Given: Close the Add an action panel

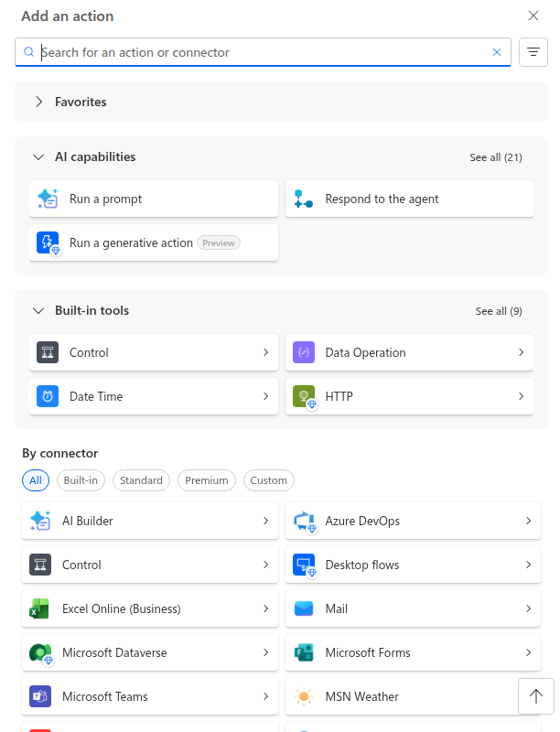Looking at the screenshot, I should click(533, 16).
